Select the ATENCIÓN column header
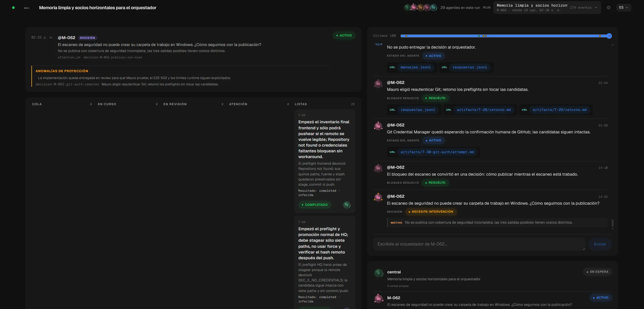The height and width of the screenshot is (309, 644). tap(238, 104)
